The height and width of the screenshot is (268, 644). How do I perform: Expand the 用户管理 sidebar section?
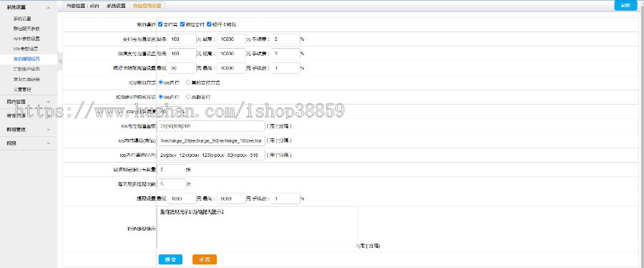pyautogui.click(x=49, y=102)
